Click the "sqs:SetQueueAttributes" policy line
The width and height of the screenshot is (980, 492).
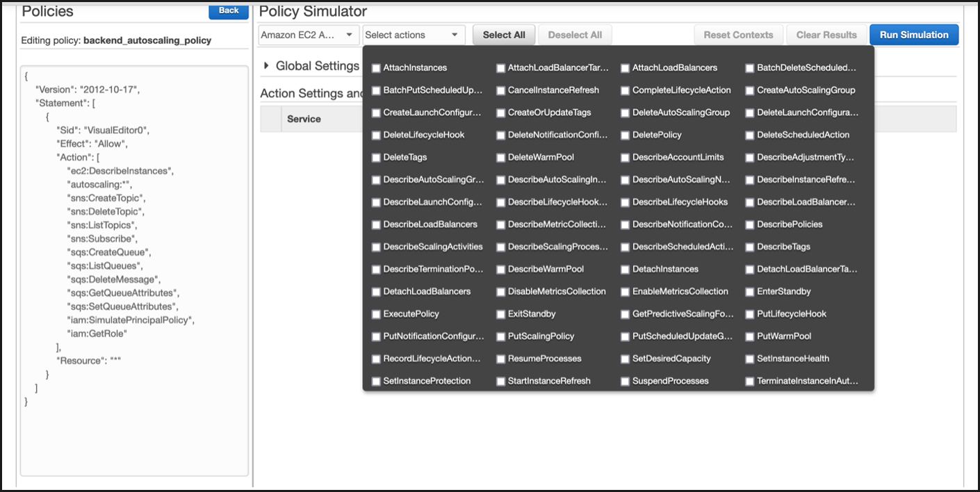coord(123,306)
